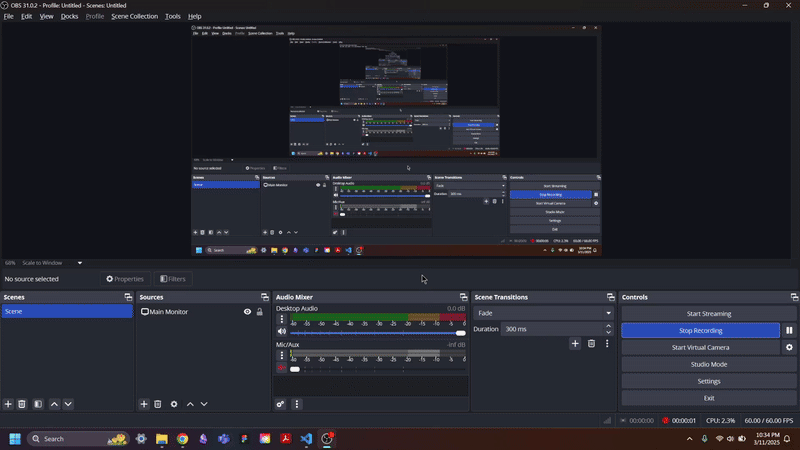Mute the Desktop Audio speaker icon

point(282,332)
